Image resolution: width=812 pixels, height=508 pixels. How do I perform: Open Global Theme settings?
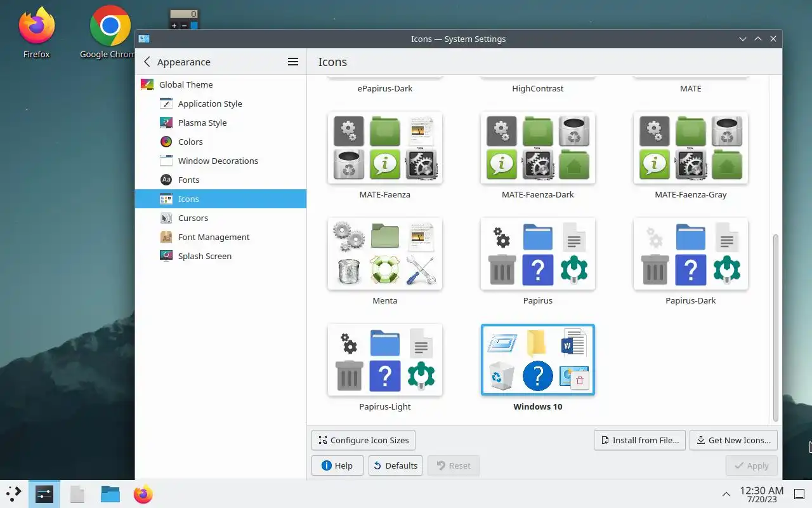pyautogui.click(x=220, y=84)
